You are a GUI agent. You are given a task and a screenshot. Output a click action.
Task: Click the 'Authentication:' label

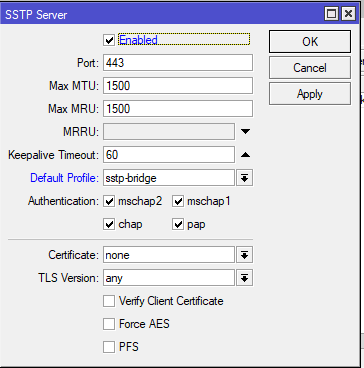point(64,201)
